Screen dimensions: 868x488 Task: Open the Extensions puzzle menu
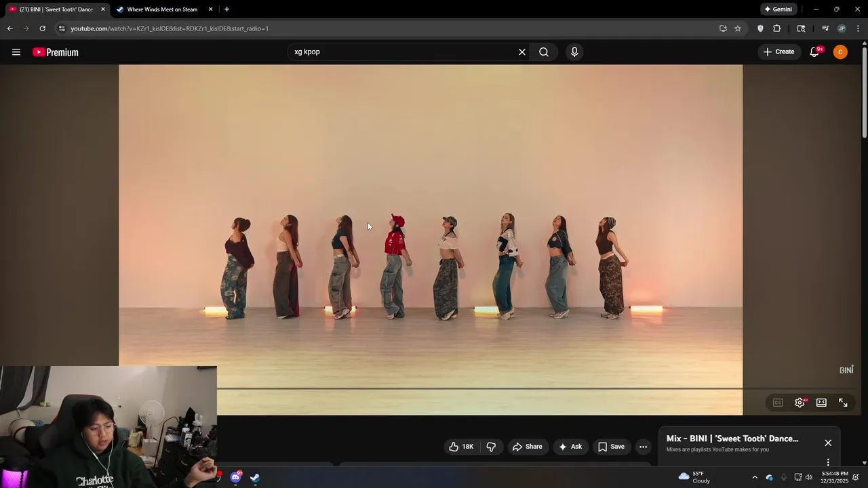click(777, 28)
